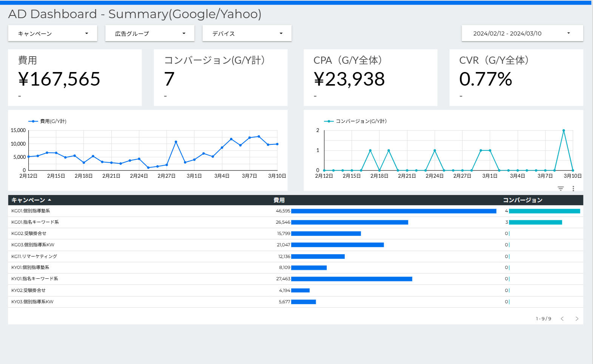Go to previous table page arrow
This screenshot has width=593, height=364.
[x=562, y=319]
